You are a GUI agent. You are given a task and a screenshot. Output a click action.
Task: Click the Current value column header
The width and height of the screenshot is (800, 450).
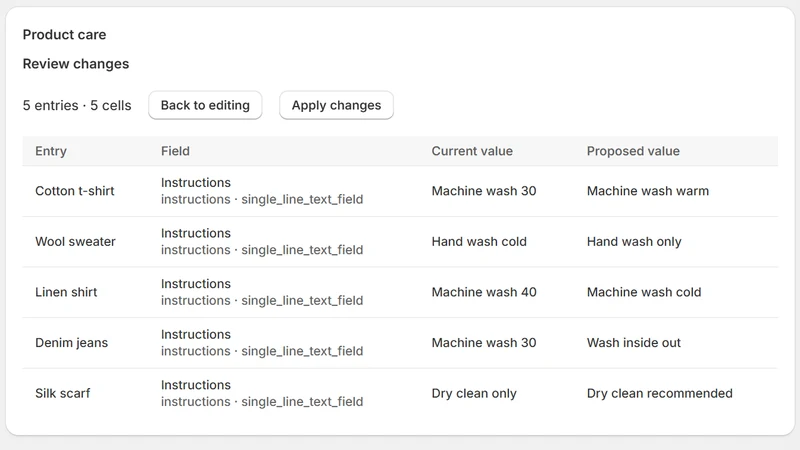point(472,151)
